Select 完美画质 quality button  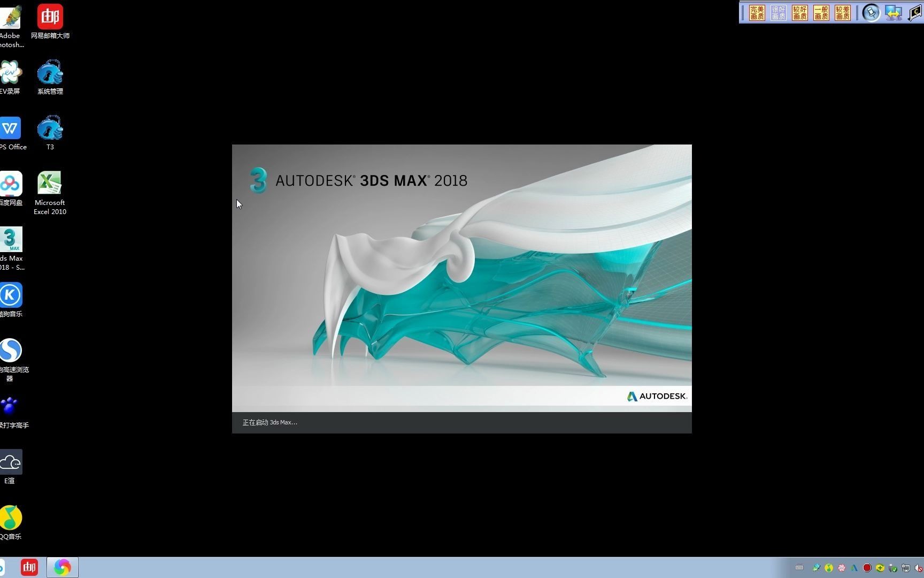coord(757,13)
